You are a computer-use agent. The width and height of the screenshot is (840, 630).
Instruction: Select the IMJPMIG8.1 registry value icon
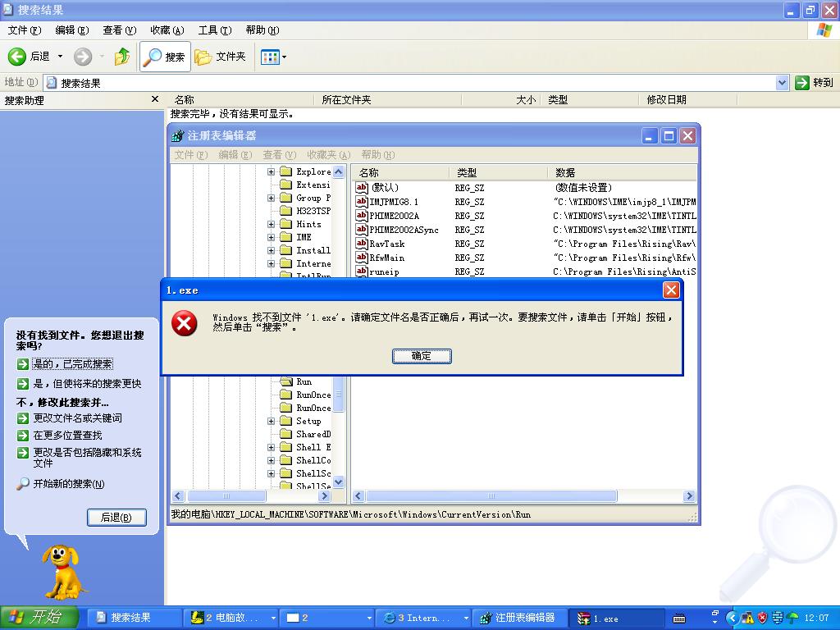point(362,202)
